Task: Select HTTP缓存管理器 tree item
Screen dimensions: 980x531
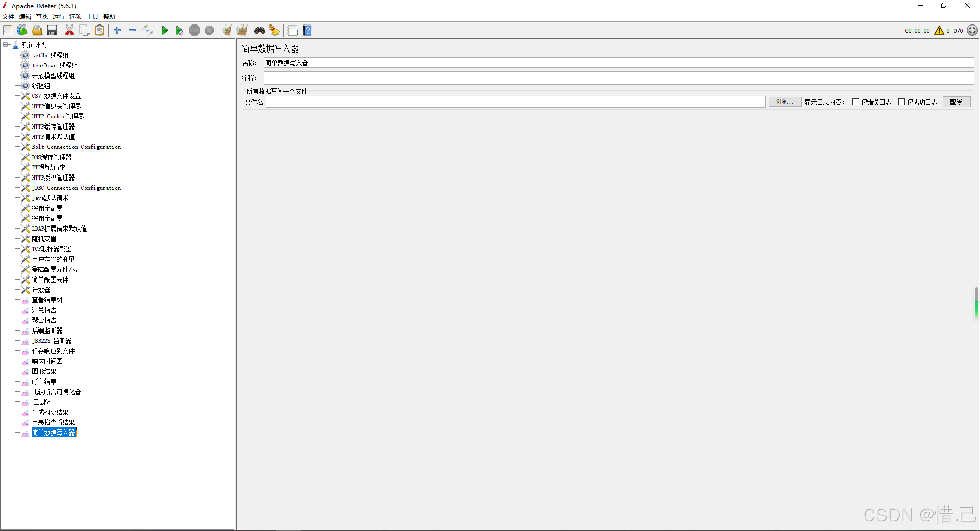Action: coord(53,127)
